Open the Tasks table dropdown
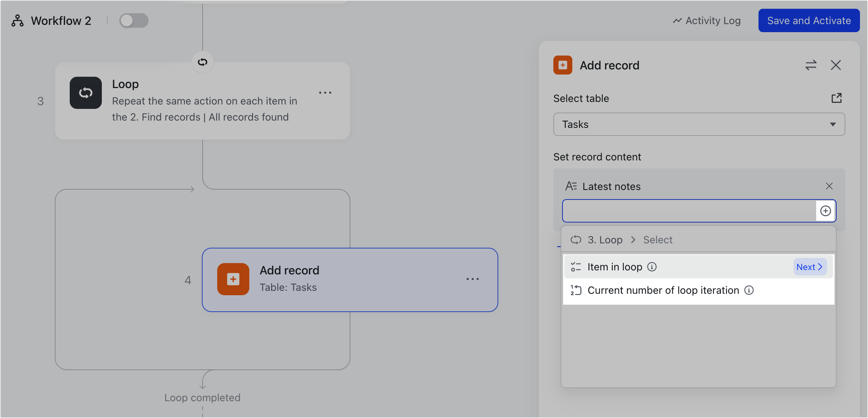This screenshot has height=418, width=868. (833, 124)
